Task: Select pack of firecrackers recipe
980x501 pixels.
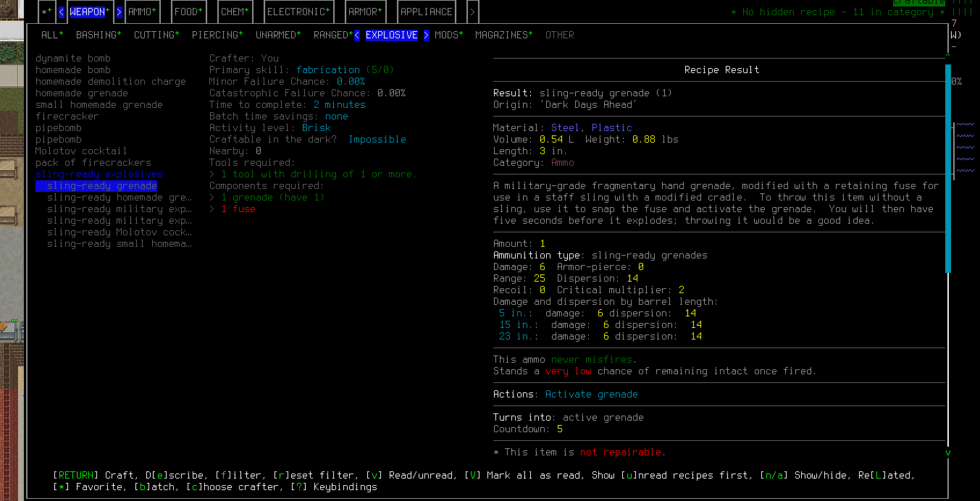Action: tap(93, 162)
